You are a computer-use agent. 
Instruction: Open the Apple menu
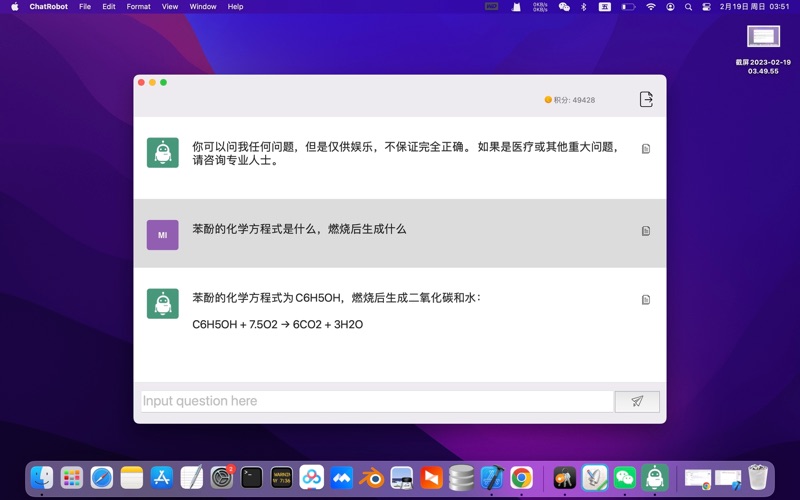click(15, 7)
